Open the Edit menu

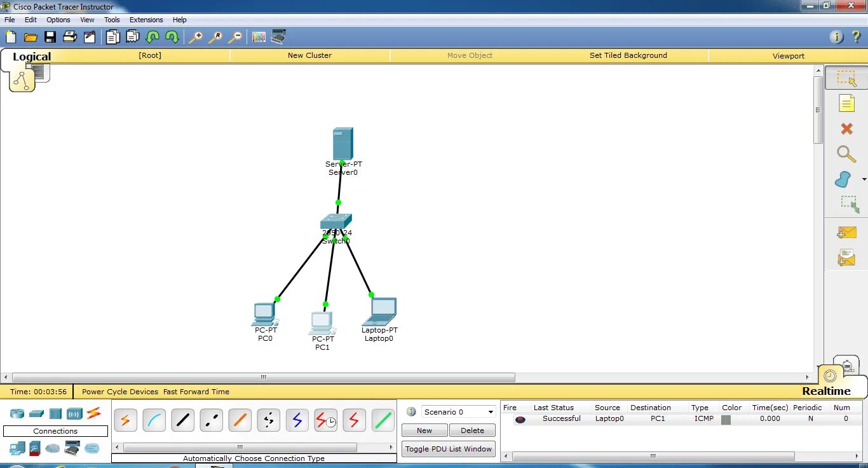[x=31, y=20]
